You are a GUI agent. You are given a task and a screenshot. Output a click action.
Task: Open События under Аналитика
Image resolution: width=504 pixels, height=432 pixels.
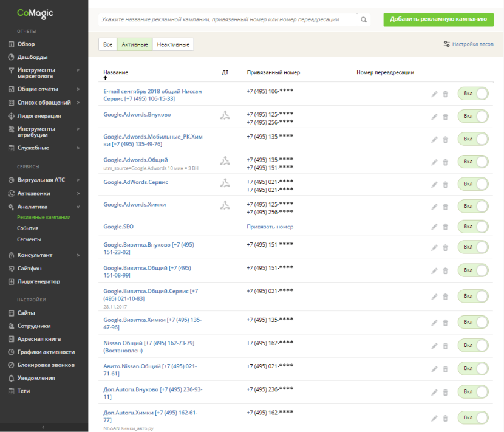[28, 228]
